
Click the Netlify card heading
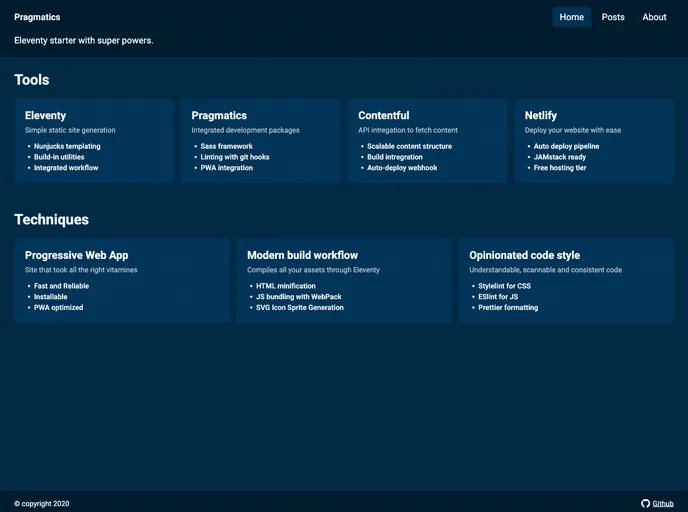[x=541, y=115]
